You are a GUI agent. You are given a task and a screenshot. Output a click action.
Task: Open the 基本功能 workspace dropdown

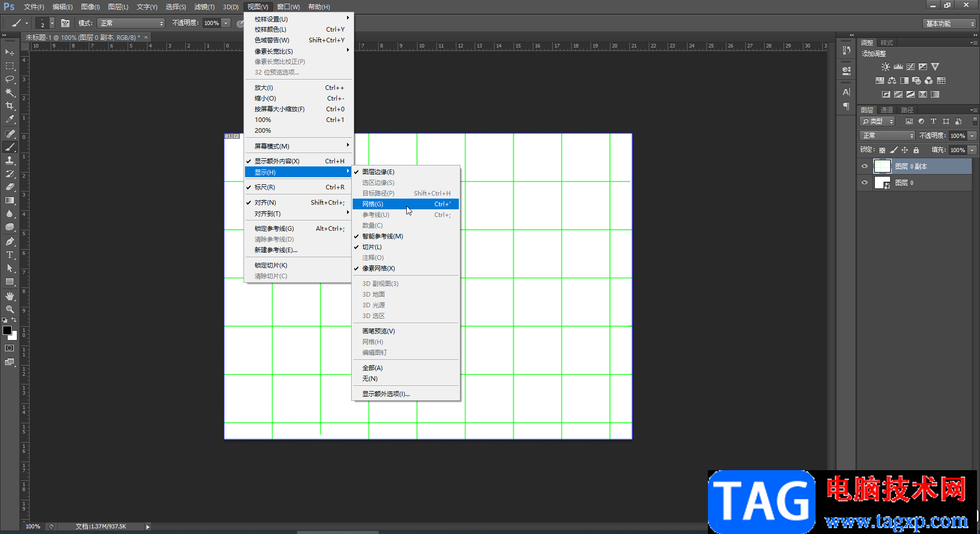click(949, 23)
